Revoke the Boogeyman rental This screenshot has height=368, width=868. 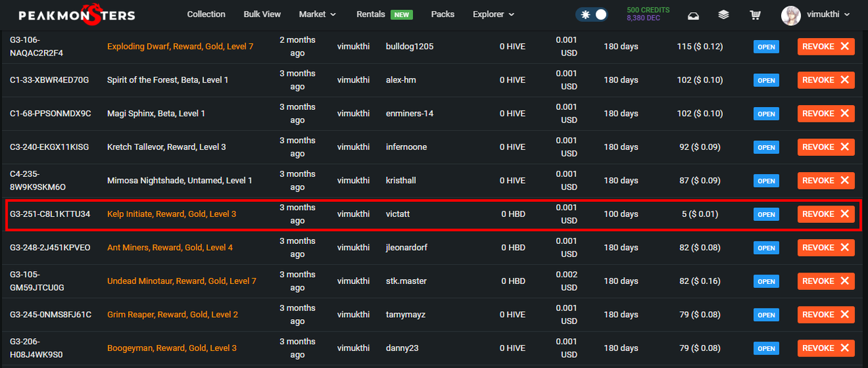point(826,348)
